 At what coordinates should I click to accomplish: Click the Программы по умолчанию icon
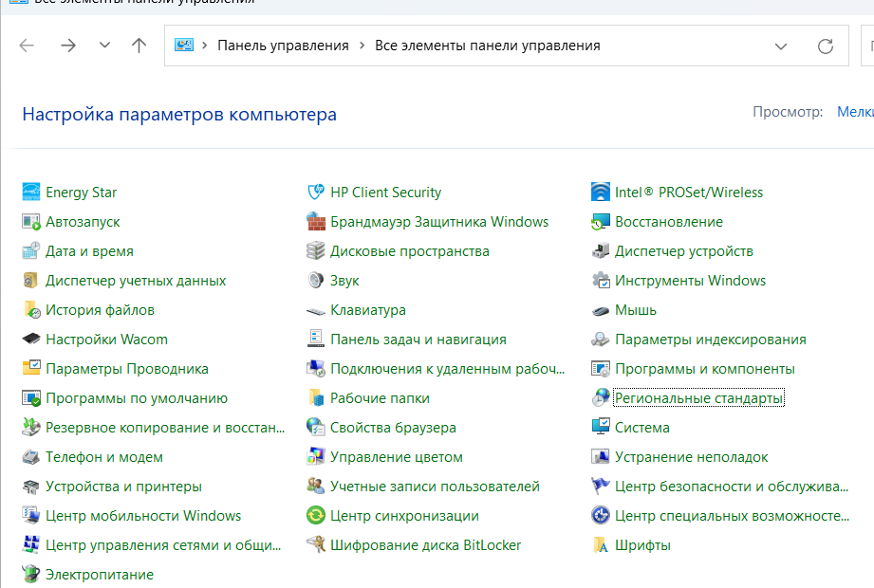pyautogui.click(x=31, y=398)
